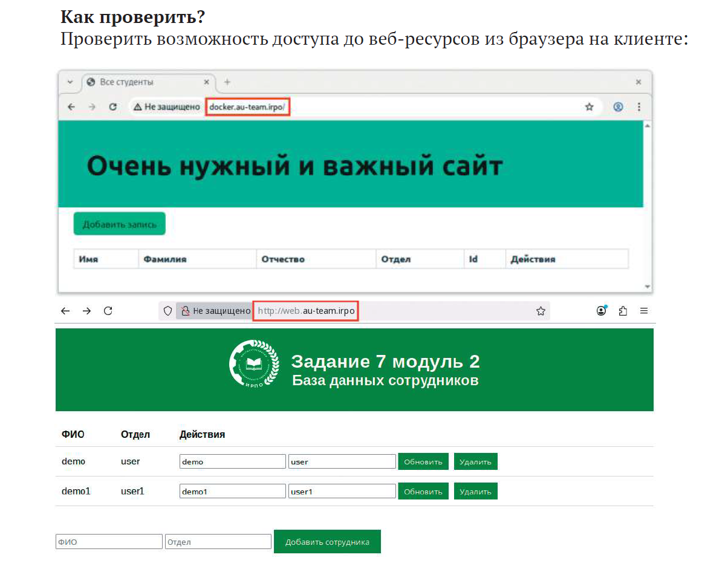Click the empty "ФИО" new employee field
Viewport: 728px width, 566px height.
tap(109, 542)
